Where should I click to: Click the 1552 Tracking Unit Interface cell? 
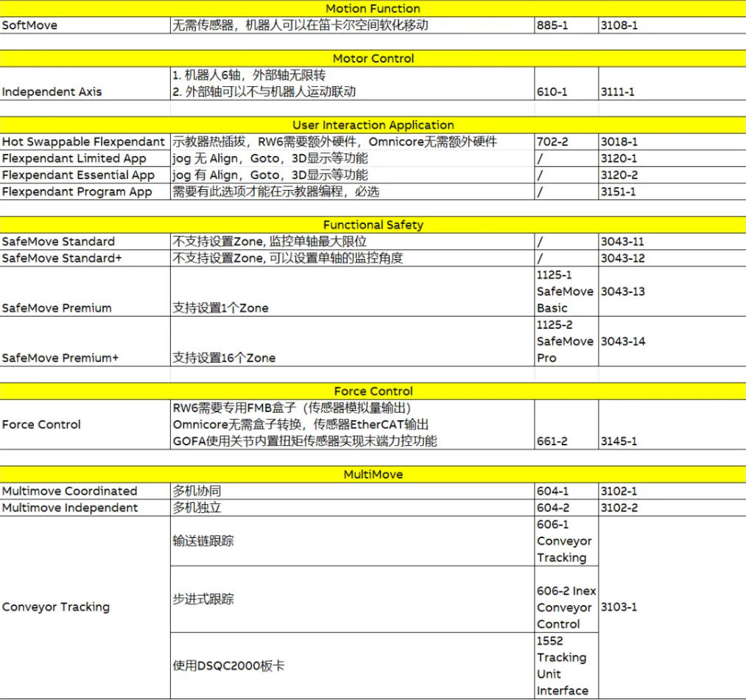(566, 665)
